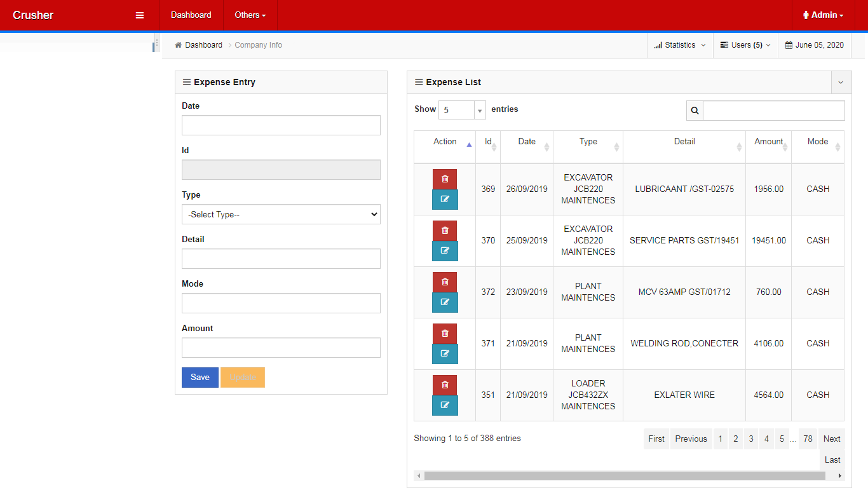Edit expense entry with Id 351

(445, 405)
